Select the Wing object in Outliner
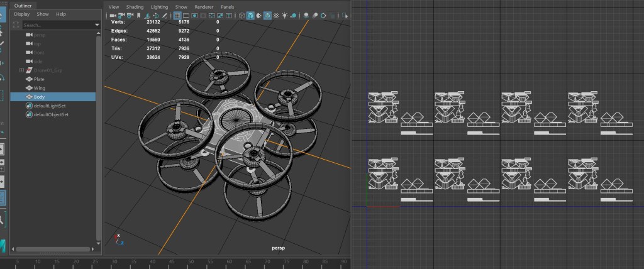 [x=39, y=88]
